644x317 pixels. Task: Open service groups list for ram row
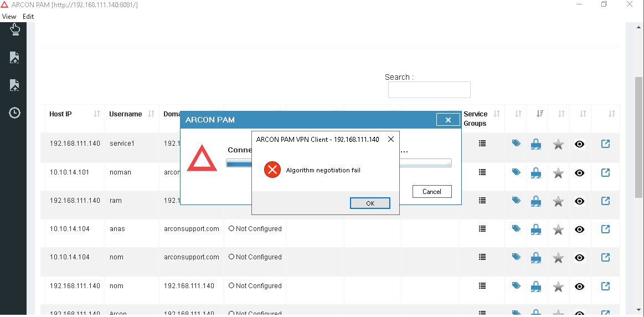pyautogui.click(x=482, y=200)
